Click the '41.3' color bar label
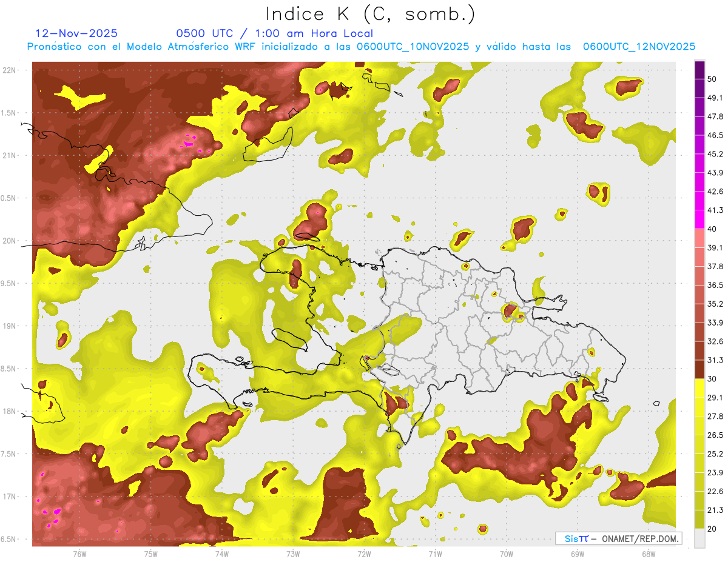This screenshot has height=562, width=728. point(715,210)
